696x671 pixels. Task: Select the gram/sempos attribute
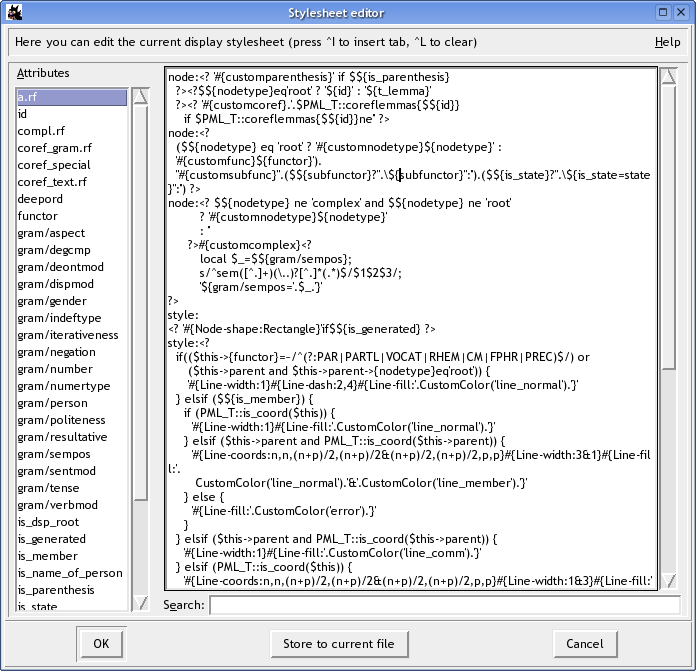pyautogui.click(x=72, y=454)
